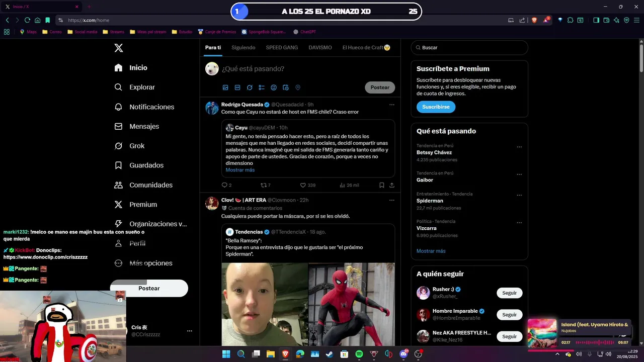The width and height of the screenshot is (644, 362).
Task: Open Guardados bookmarks in the sidebar
Action: (138, 165)
